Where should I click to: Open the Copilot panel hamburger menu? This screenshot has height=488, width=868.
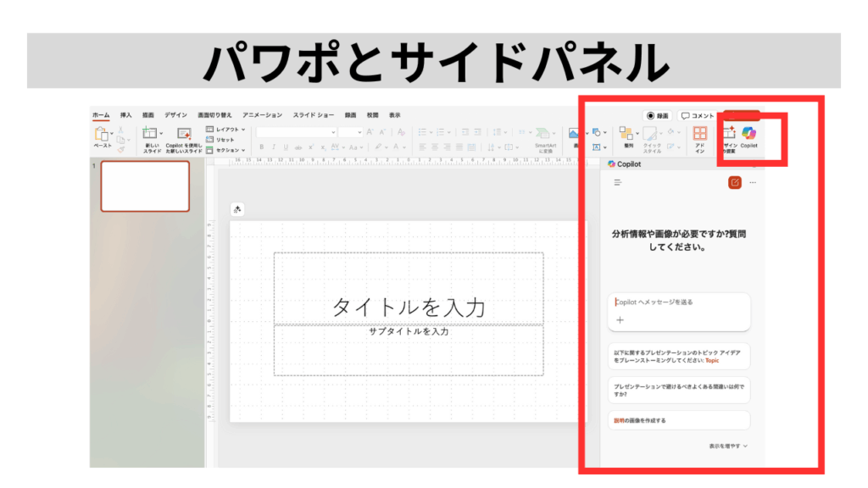click(618, 182)
